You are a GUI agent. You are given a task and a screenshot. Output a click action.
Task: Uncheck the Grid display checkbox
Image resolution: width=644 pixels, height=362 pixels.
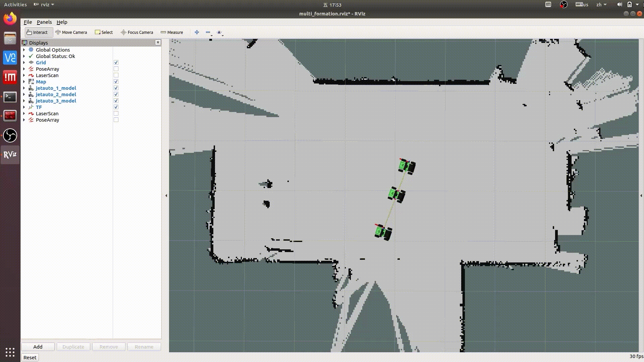(x=116, y=63)
